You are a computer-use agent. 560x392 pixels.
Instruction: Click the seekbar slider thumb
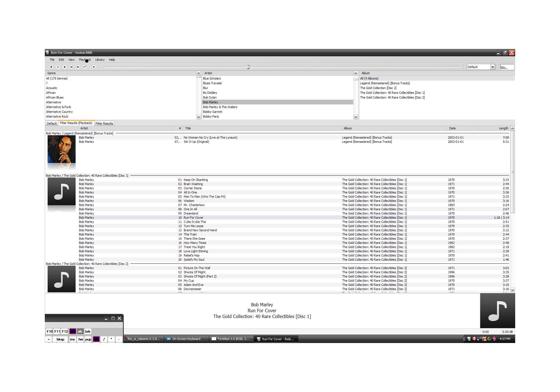click(248, 67)
